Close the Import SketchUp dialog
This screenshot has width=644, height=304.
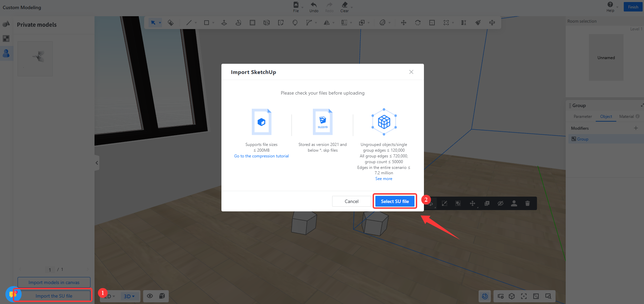coord(411,72)
